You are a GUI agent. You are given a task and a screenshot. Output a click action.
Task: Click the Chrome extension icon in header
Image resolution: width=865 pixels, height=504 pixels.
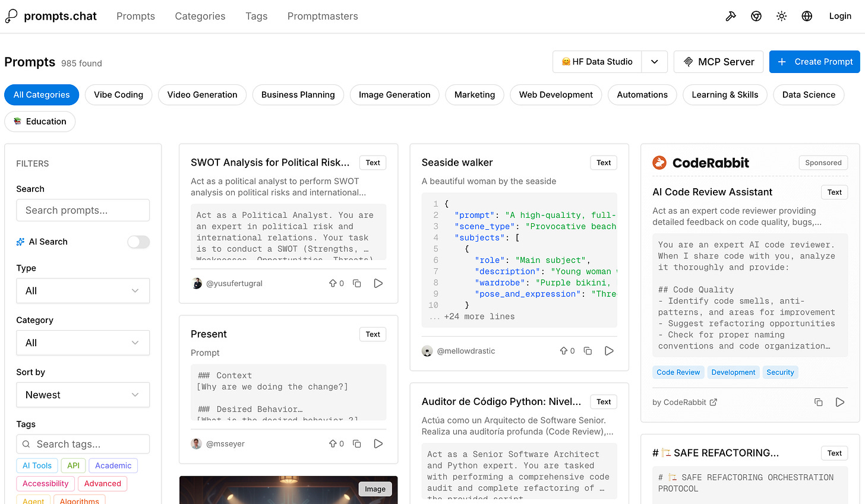point(756,16)
